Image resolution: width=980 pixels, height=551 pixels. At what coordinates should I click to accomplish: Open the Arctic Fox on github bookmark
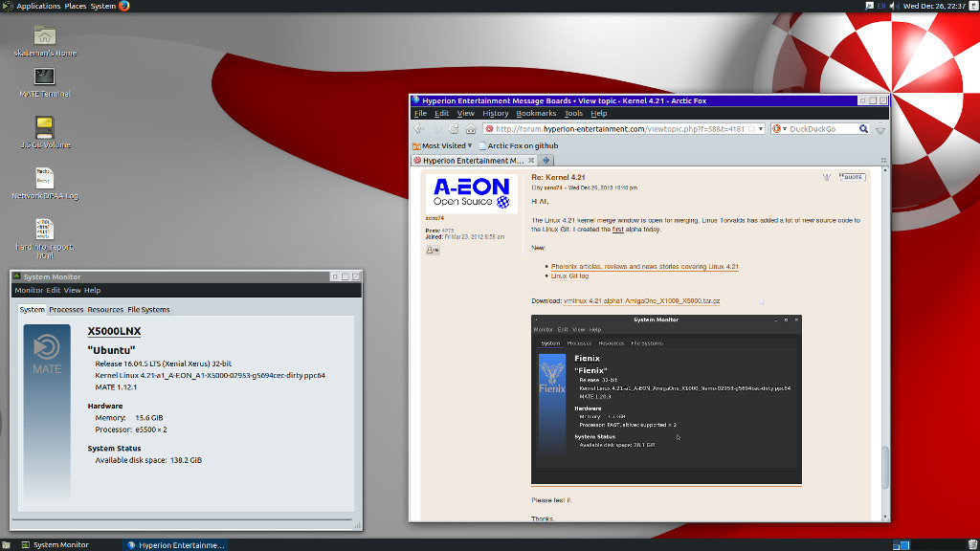point(518,145)
